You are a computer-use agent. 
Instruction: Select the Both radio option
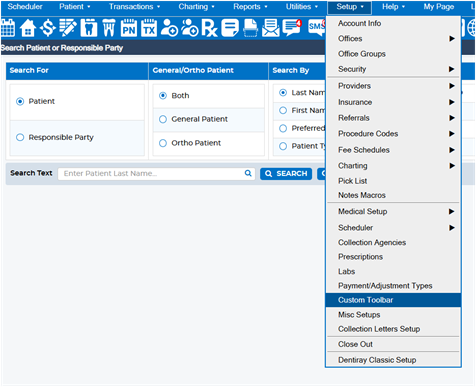[x=163, y=96]
